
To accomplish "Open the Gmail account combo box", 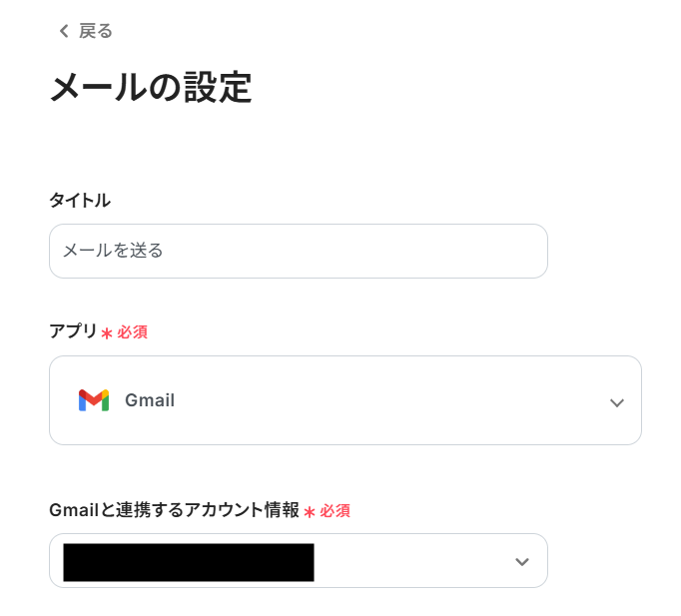I will point(419,561).
